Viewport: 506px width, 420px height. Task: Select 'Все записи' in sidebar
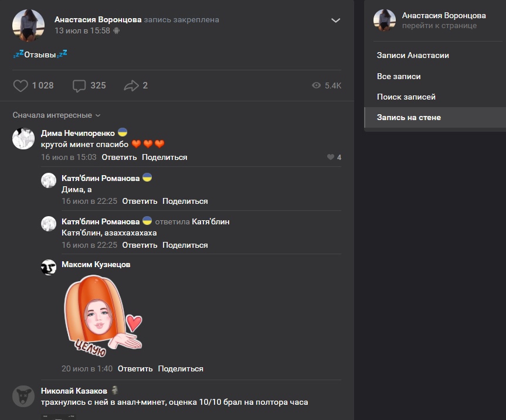(x=399, y=76)
